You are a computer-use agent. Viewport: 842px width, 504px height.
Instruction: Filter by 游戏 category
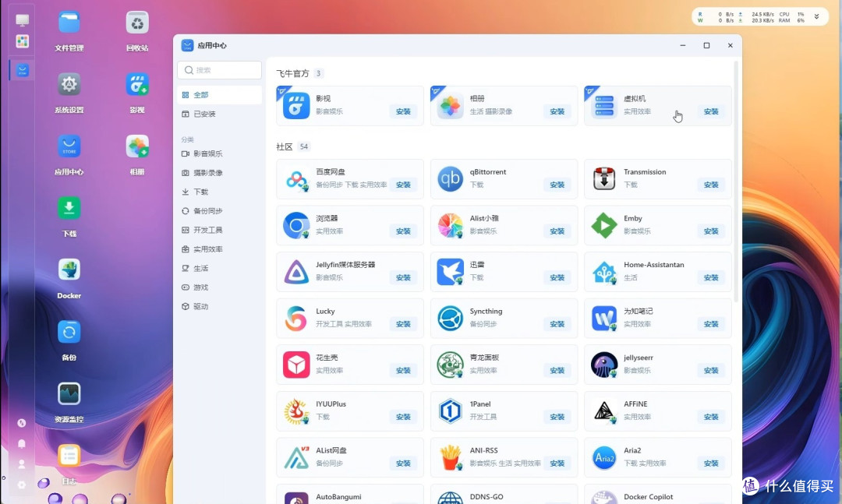click(219, 287)
